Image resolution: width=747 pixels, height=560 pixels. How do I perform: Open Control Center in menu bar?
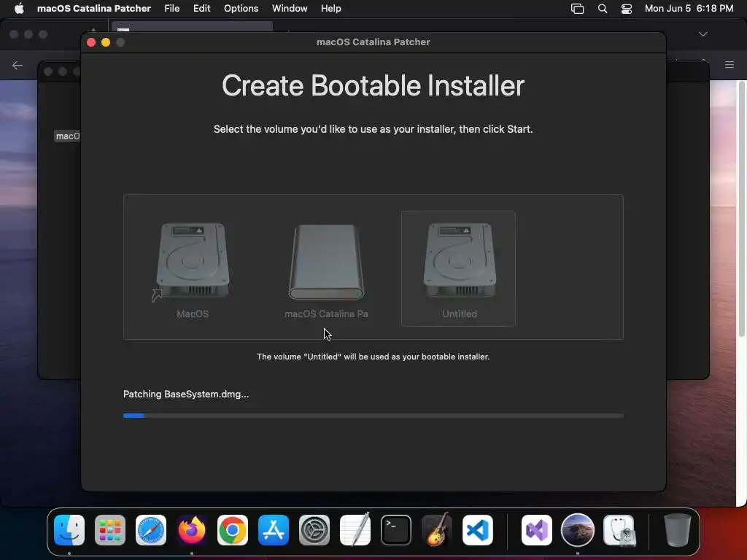pyautogui.click(x=627, y=9)
